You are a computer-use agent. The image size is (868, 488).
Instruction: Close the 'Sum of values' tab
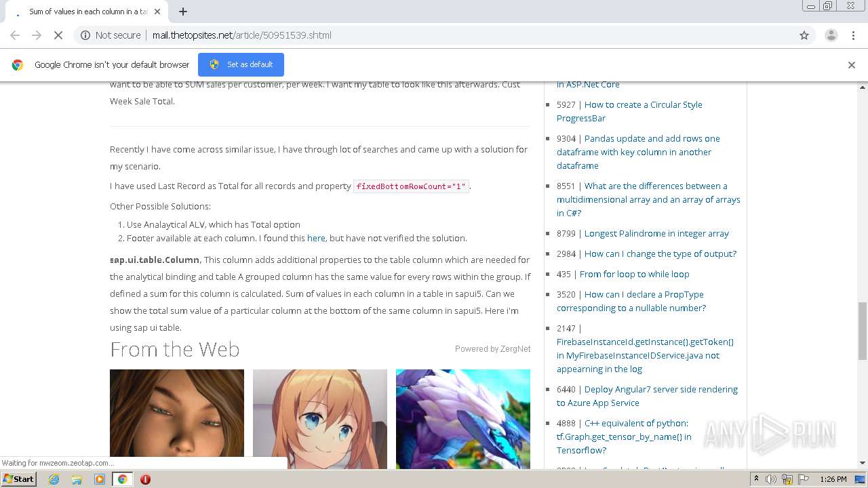(157, 12)
